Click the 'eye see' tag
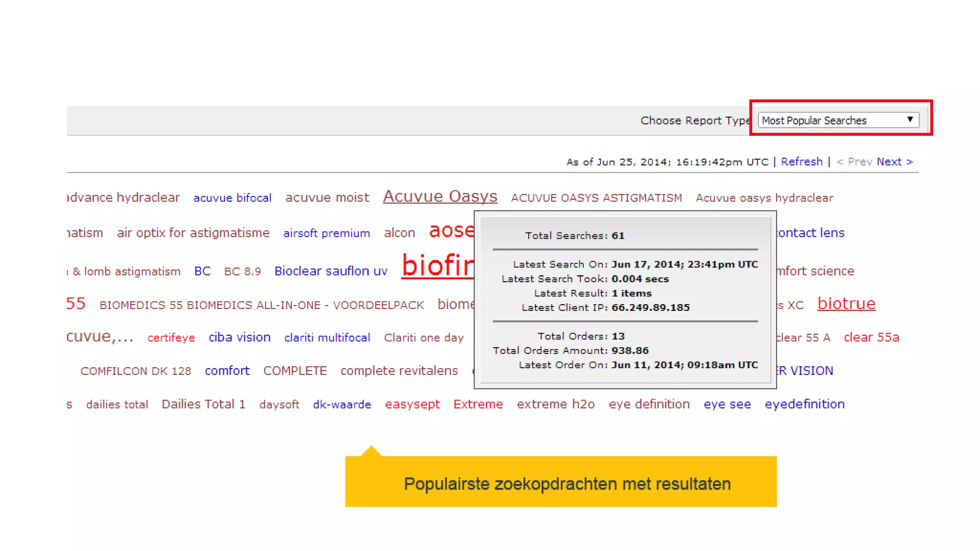The width and height of the screenshot is (980, 551). 727,404
